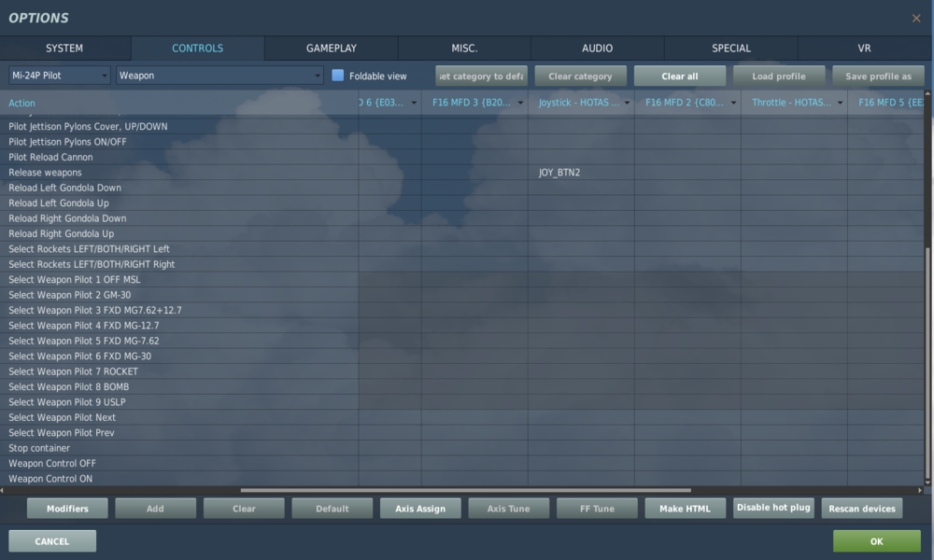Select Weapon Pilot 6 FXD MG-30 row
Viewport: 934px width, 560px height.
(178, 357)
